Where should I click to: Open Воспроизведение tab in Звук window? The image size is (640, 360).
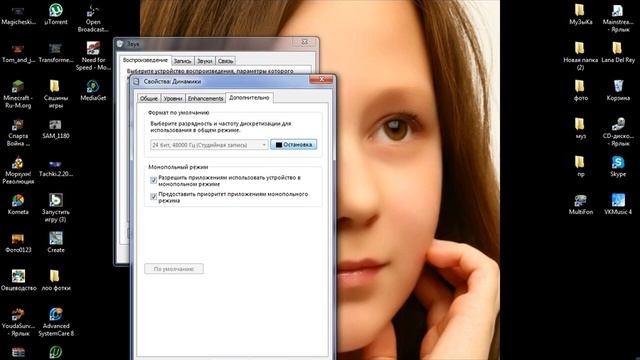tap(145, 60)
